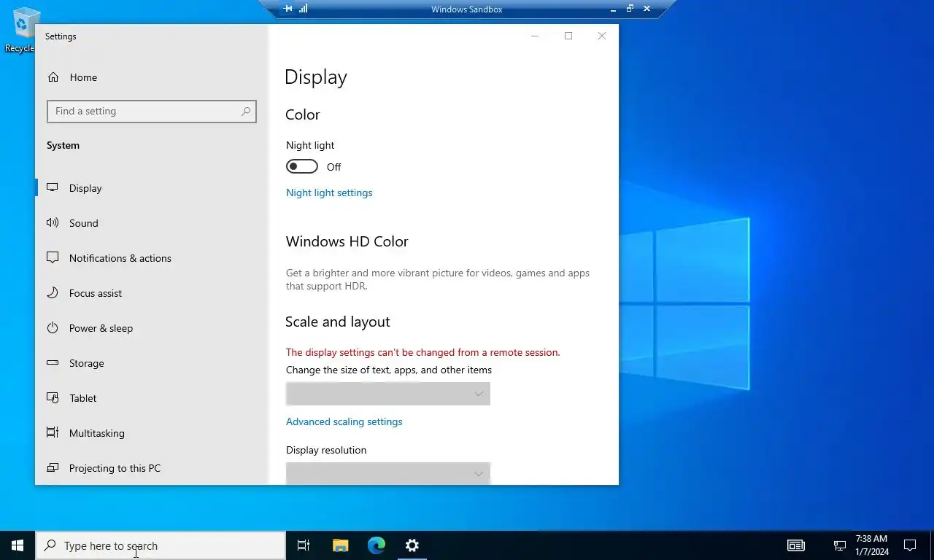Select the Power & sleep icon

53,327
